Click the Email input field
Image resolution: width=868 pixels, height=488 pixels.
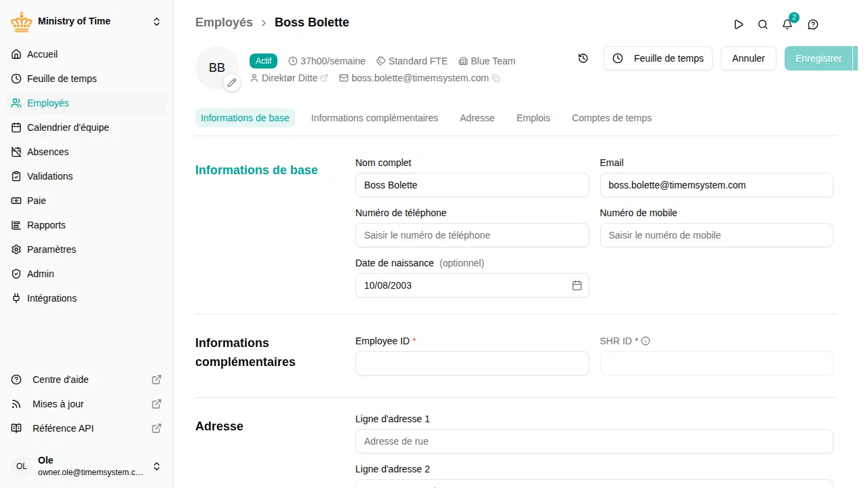717,185
